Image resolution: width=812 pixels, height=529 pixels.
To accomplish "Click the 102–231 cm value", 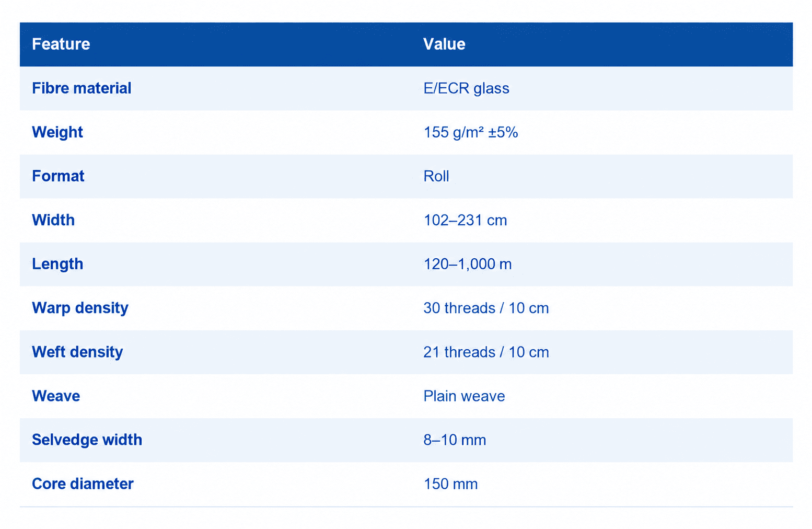I will pyautogui.click(x=465, y=220).
